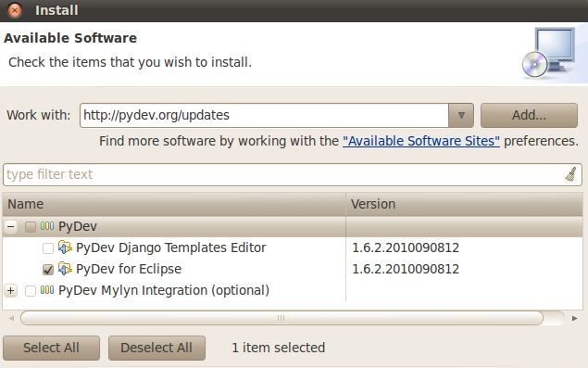Click into the type filter text field
Viewport: 588px width, 368px height.
pyautogui.click(x=293, y=174)
